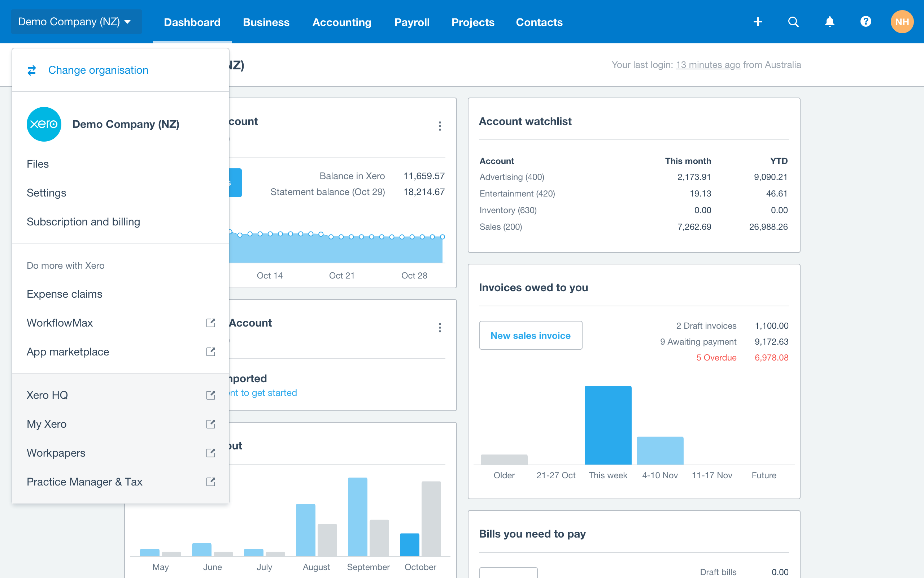Click the Balance in Xero label
924x578 pixels.
click(352, 176)
